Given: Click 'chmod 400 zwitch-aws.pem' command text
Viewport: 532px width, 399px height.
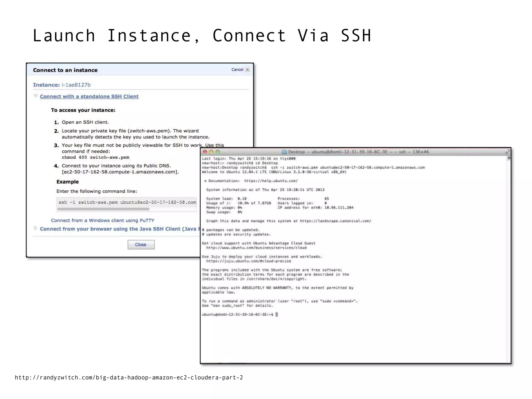Looking at the screenshot, I should pos(95,157).
